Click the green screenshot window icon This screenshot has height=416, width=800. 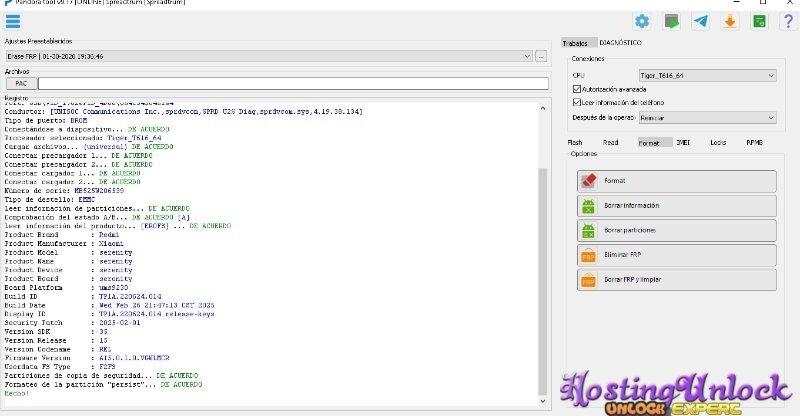760,22
